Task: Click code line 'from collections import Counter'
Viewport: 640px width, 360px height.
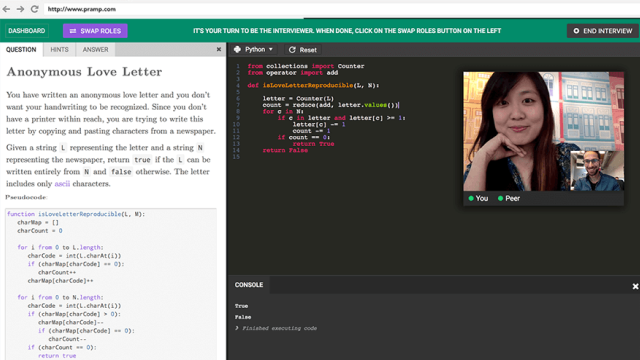Action: [x=306, y=66]
